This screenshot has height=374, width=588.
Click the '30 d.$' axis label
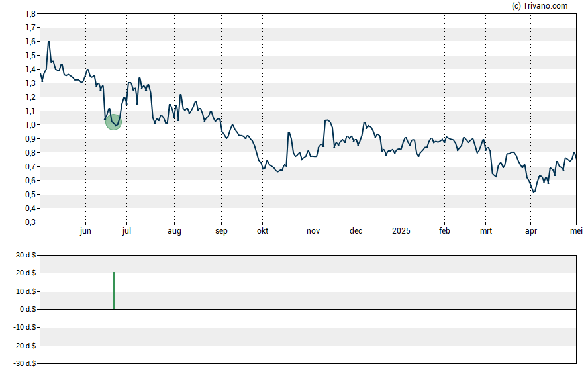26,256
